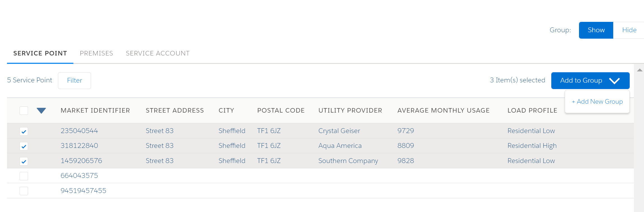The height and width of the screenshot is (212, 644).
Task: Open market identifier 318122840
Action: point(80,146)
